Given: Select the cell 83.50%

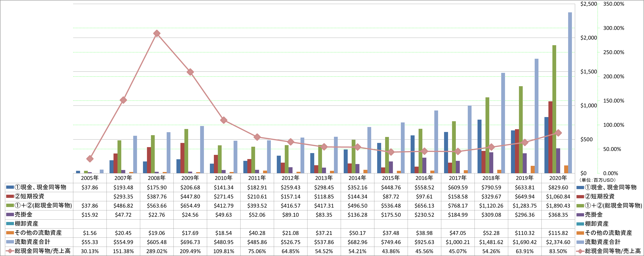Looking at the screenshot, I should [558, 251].
